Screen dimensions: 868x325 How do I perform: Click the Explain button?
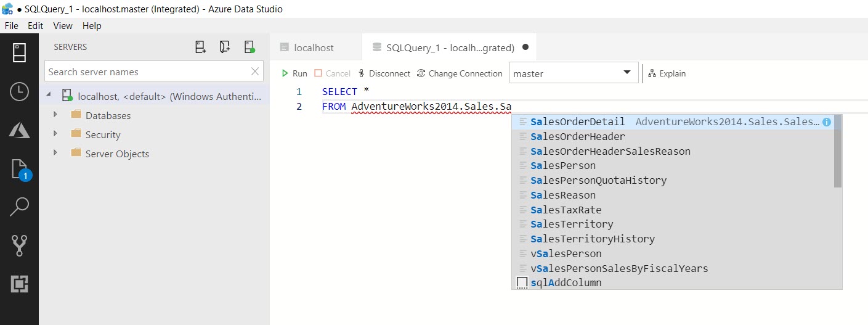pyautogui.click(x=667, y=73)
